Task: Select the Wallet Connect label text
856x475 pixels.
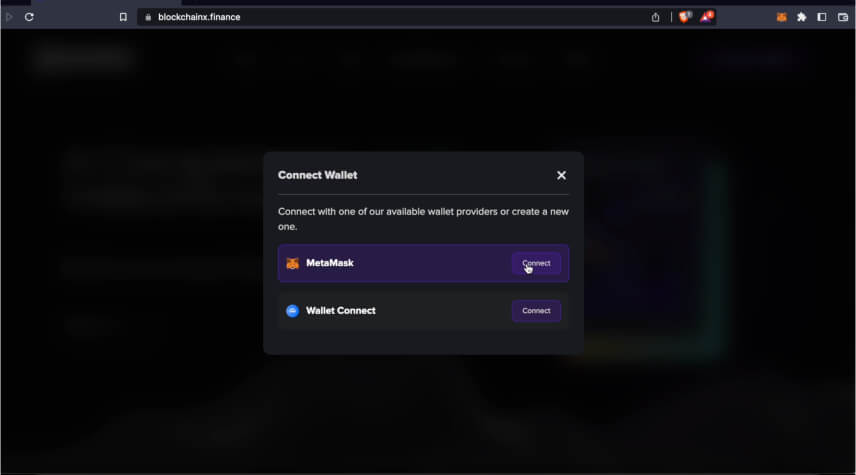Action: pyautogui.click(x=341, y=311)
